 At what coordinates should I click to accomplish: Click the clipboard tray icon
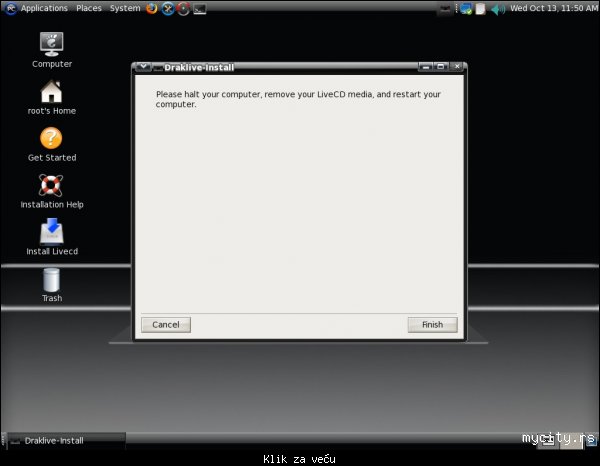[480, 9]
